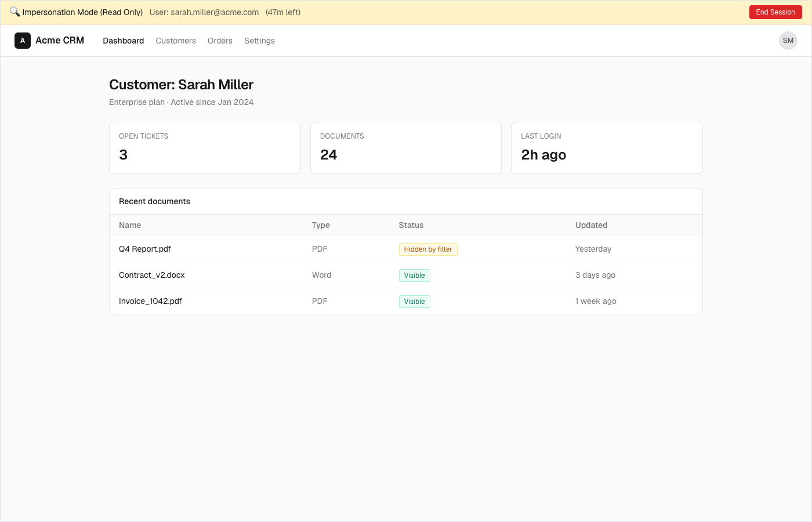Click the Recent documents heading
812x522 pixels.
tap(154, 201)
